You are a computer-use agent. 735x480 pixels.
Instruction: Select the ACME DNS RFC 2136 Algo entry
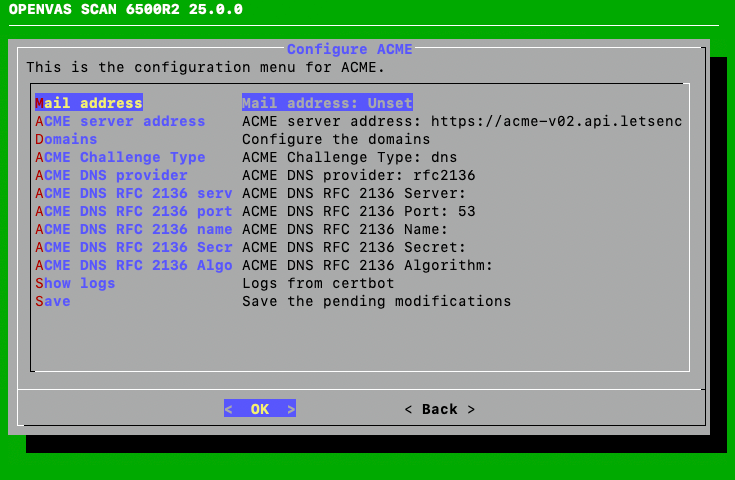click(134, 265)
